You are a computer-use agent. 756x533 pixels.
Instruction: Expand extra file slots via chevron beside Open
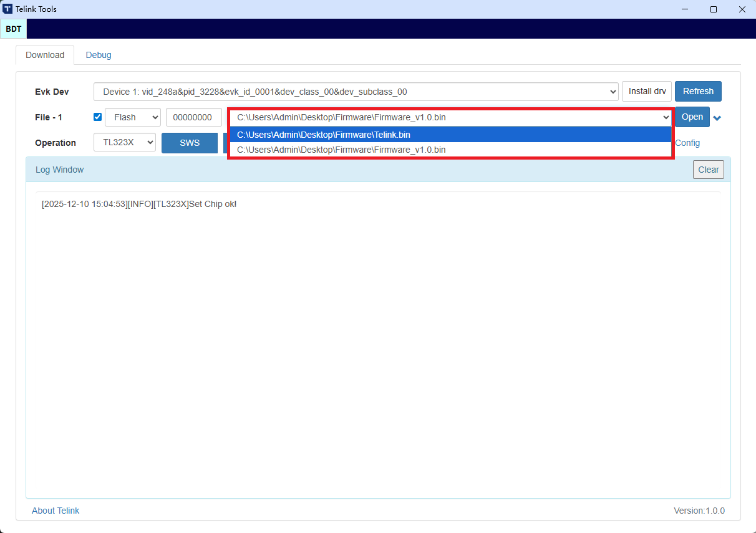point(717,117)
